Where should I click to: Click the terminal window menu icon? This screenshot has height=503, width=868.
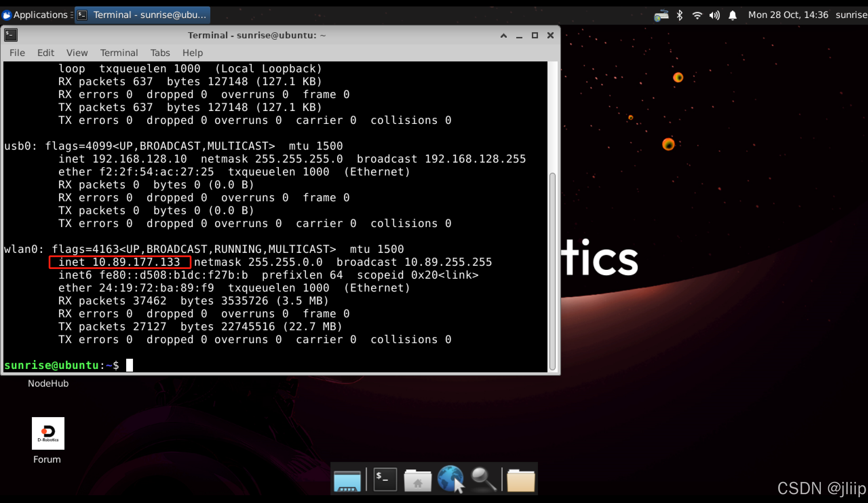(11, 35)
